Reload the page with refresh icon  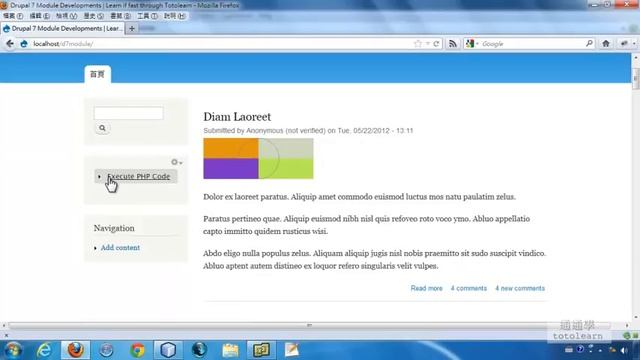436,44
